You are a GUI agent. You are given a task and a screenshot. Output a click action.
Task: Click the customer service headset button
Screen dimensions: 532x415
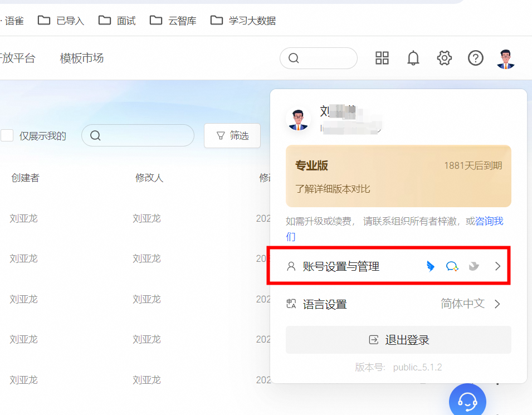click(x=467, y=400)
